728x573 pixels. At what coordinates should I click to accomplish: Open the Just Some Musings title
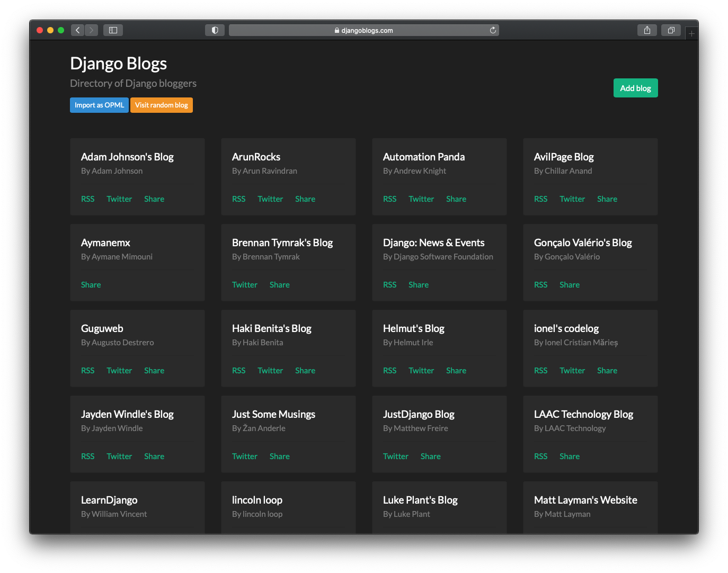273,414
